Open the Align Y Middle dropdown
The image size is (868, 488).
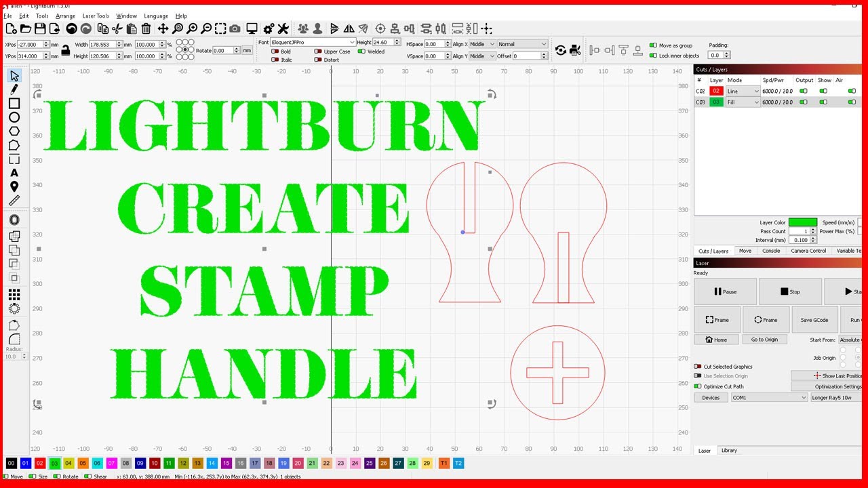coord(482,56)
